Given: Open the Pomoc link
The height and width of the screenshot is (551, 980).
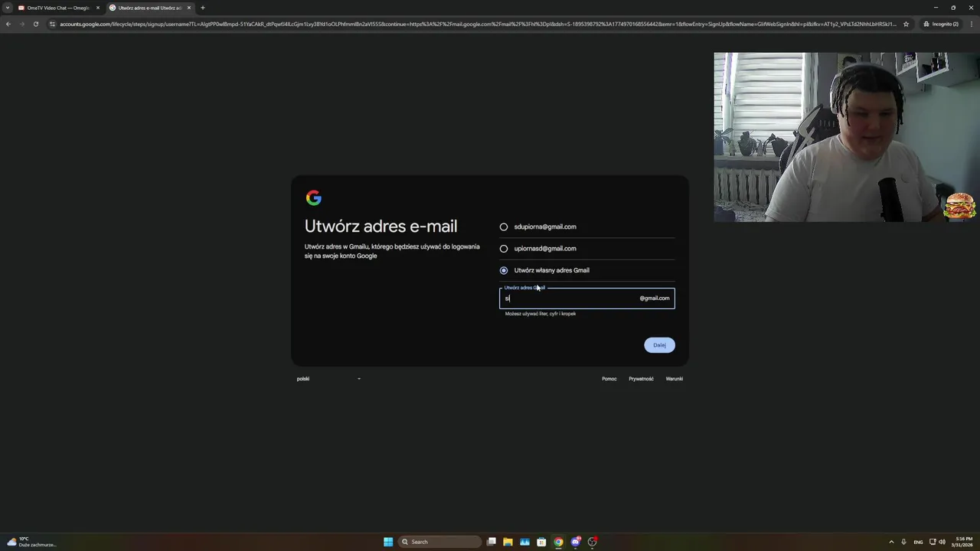Looking at the screenshot, I should tap(609, 379).
